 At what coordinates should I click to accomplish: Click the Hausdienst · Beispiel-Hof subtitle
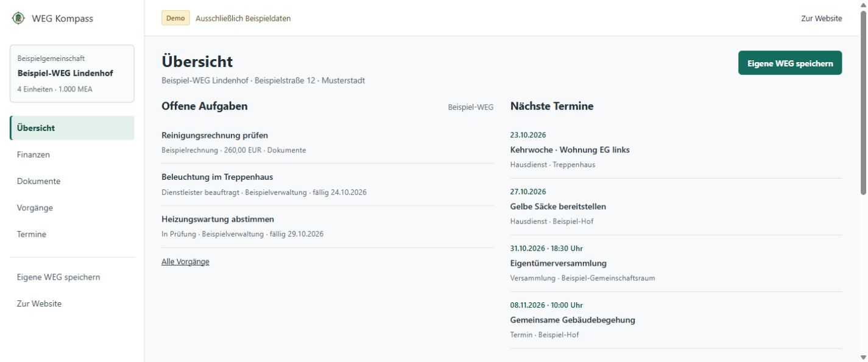point(551,221)
